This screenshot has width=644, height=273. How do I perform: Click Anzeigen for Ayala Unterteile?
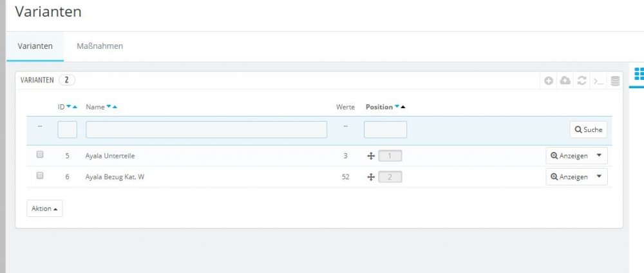click(x=569, y=156)
